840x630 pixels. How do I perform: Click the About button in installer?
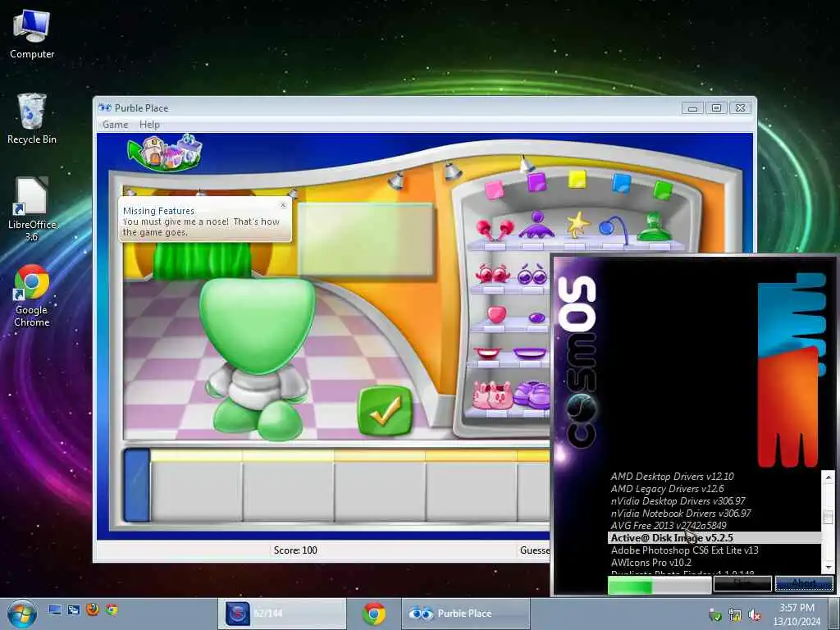(804, 583)
